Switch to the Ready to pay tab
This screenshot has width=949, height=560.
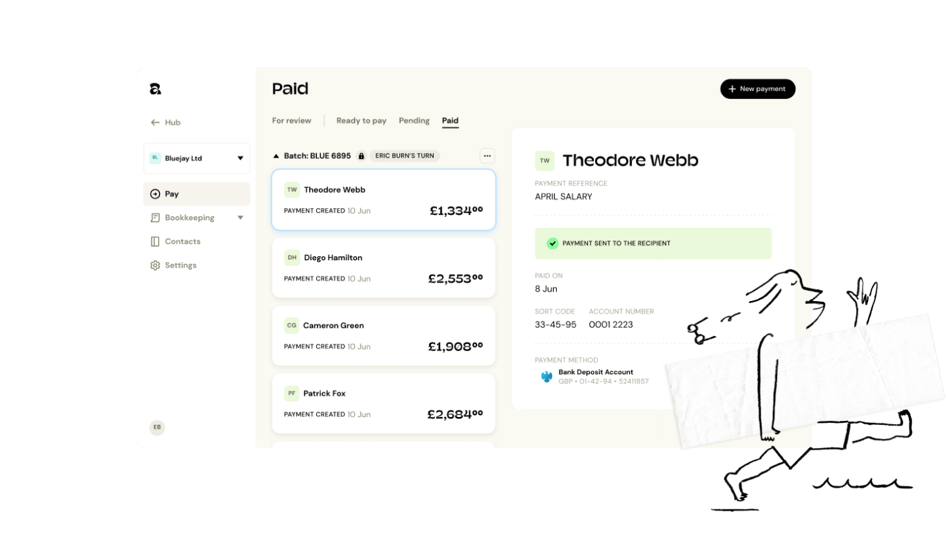[x=361, y=121]
